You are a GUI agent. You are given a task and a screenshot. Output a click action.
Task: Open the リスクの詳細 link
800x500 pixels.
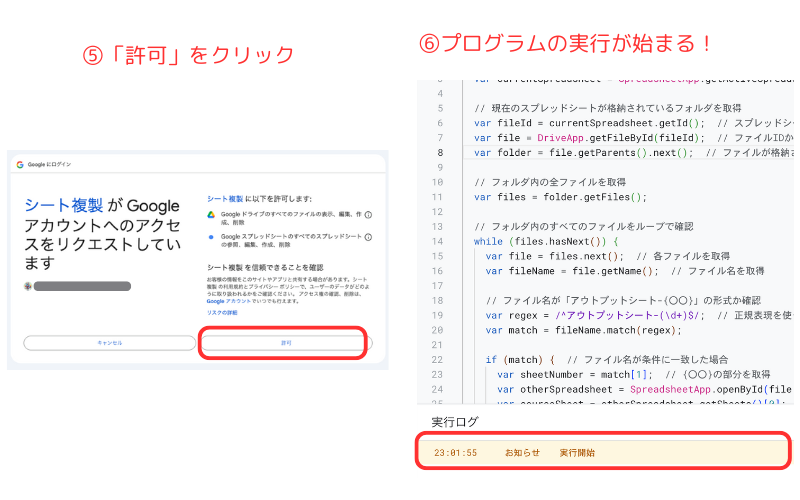tap(222, 312)
